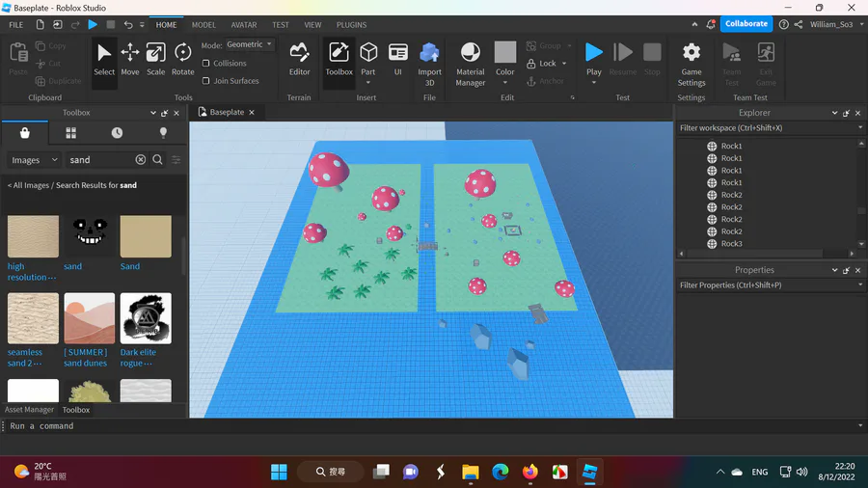Screen dimensions: 868x488
Task: Open Toolbox Creations lightbulb tab
Action: click(163, 133)
